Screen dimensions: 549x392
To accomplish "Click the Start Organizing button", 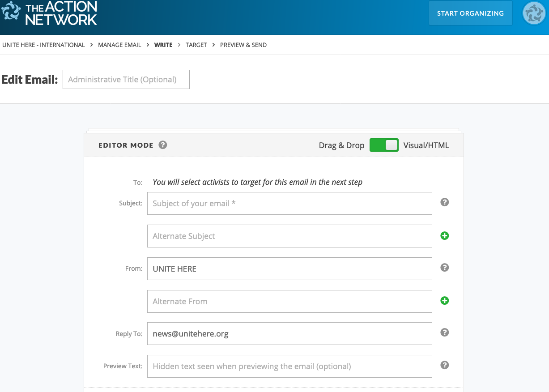I will (x=470, y=13).
